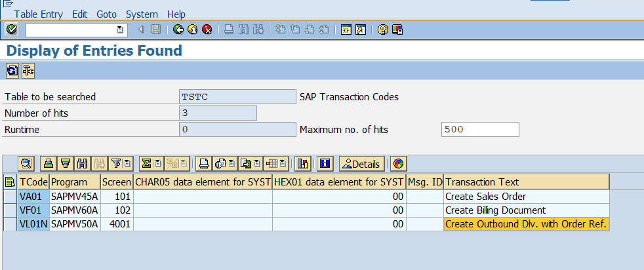
Task: Select the row selector for VF01
Action: [x=10, y=210]
